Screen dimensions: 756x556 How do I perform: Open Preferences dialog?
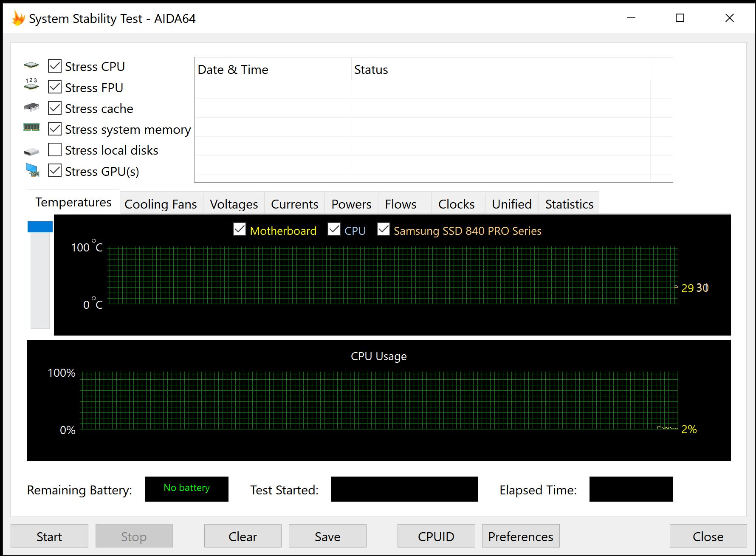pyautogui.click(x=521, y=536)
